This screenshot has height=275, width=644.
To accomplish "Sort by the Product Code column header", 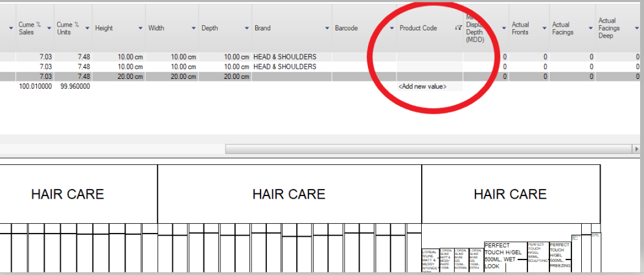I will coord(418,28).
